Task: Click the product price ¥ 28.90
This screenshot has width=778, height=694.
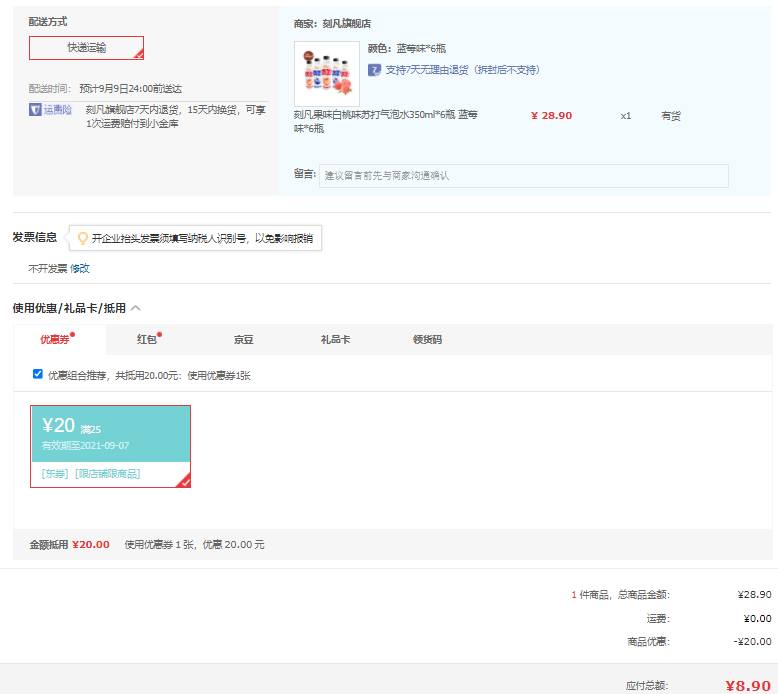Action: [x=552, y=116]
